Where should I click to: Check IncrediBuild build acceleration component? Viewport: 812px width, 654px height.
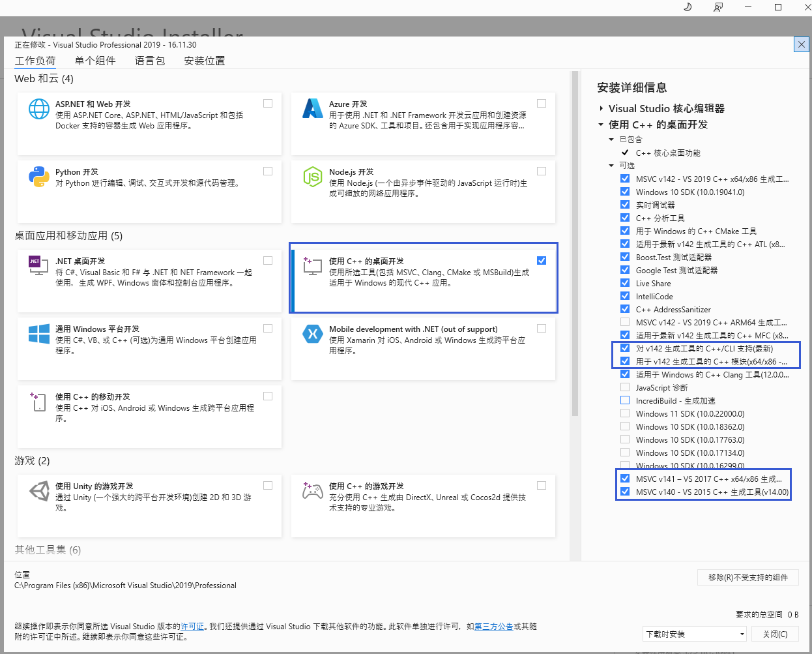coord(625,400)
